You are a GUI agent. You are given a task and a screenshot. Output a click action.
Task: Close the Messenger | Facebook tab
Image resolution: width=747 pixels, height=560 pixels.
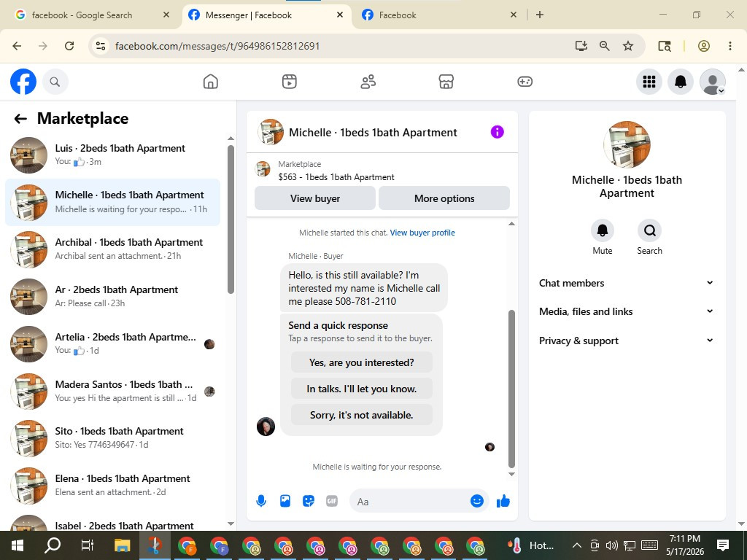pos(340,15)
